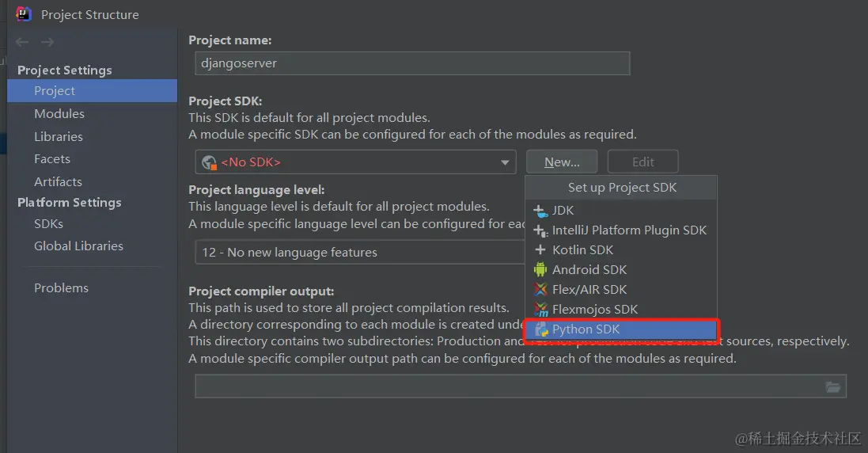Click the Project language level label
Image resolution: width=868 pixels, height=453 pixels.
256,190
